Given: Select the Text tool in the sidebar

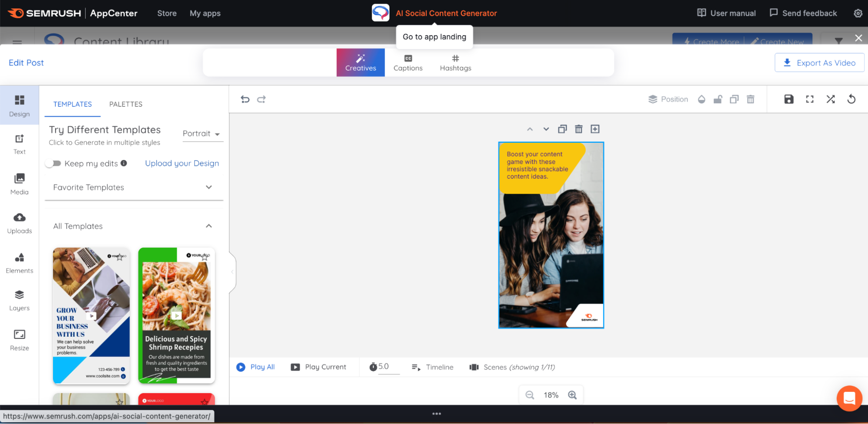Looking at the screenshot, I should pos(19,145).
